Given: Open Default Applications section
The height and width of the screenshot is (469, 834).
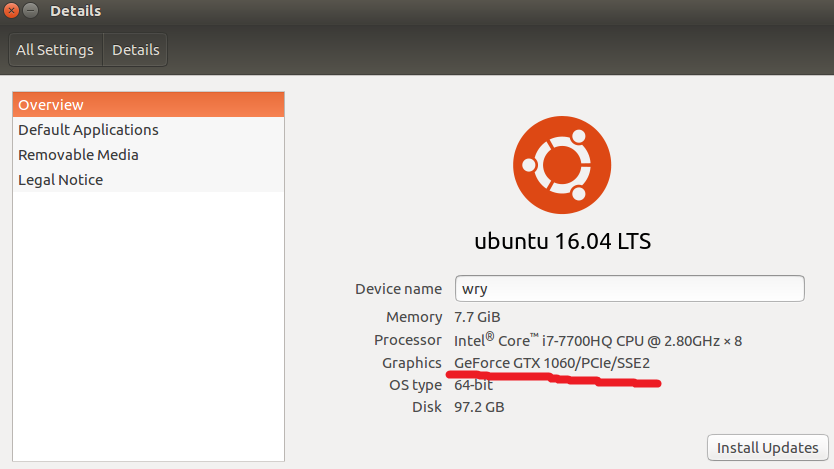Looking at the screenshot, I should pos(148,130).
